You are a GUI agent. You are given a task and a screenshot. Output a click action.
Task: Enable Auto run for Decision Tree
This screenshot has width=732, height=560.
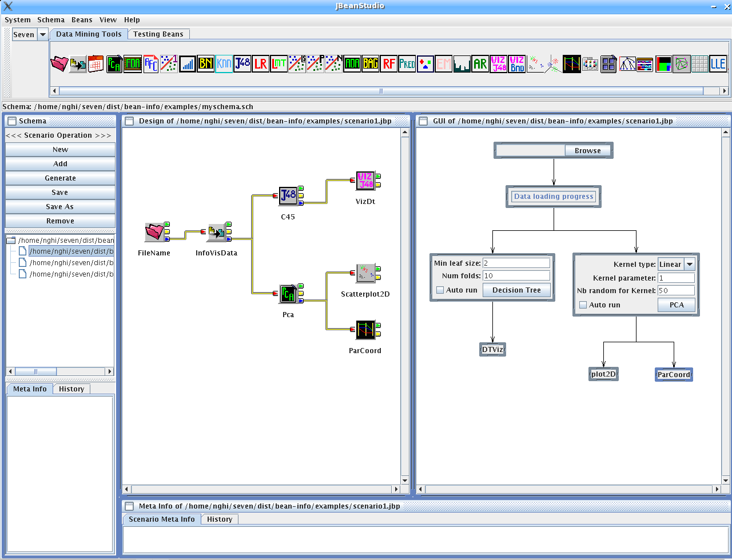point(440,290)
